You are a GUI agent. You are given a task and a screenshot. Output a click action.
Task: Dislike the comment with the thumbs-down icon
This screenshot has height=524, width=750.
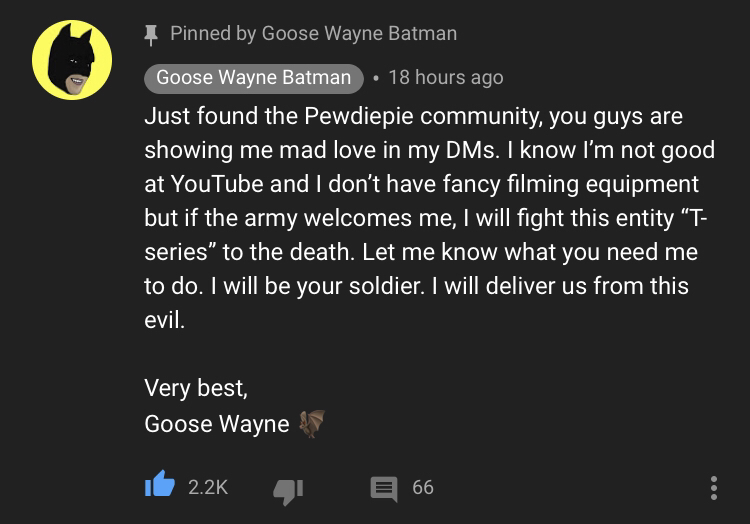(288, 491)
